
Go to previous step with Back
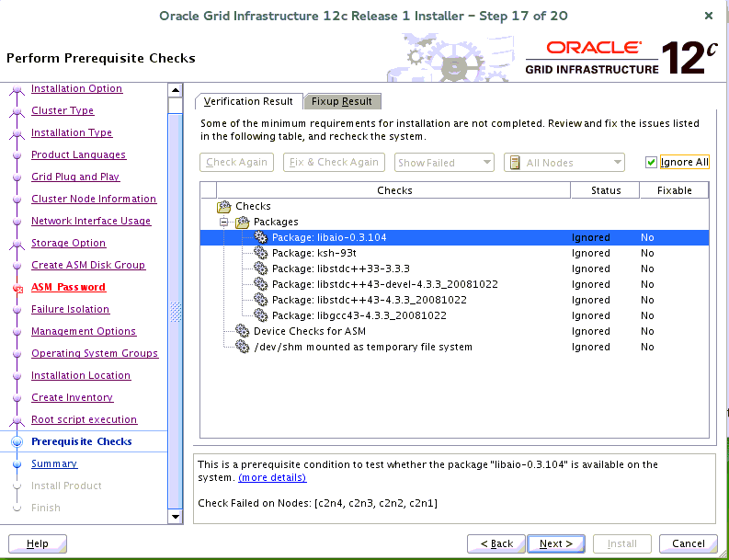point(496,543)
